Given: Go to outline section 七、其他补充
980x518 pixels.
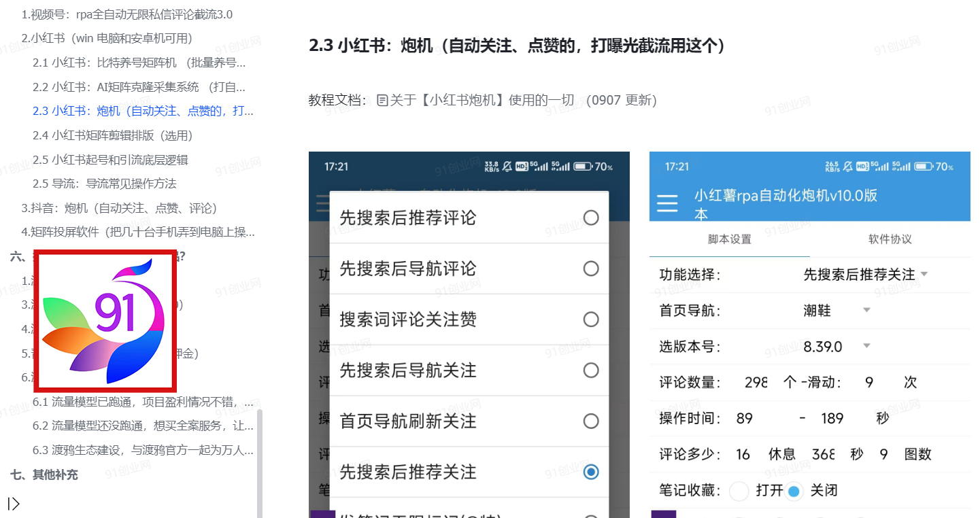Looking at the screenshot, I should [x=44, y=474].
